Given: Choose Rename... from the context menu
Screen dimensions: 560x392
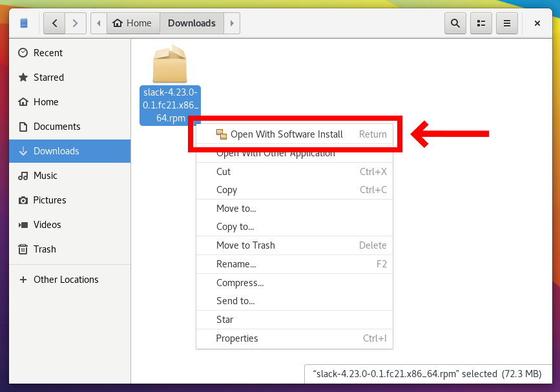Looking at the screenshot, I should point(295,264).
